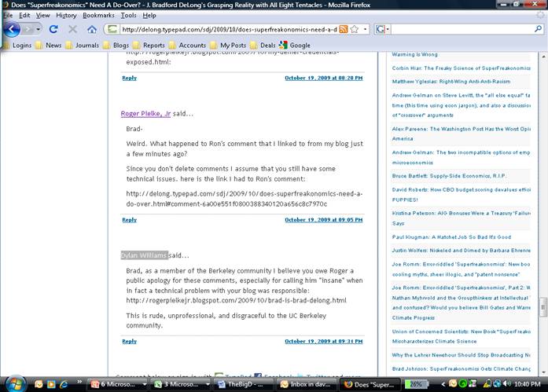548x392 pixels.
Task: Click the RSS feed icon in address bar
Action: [344, 29]
